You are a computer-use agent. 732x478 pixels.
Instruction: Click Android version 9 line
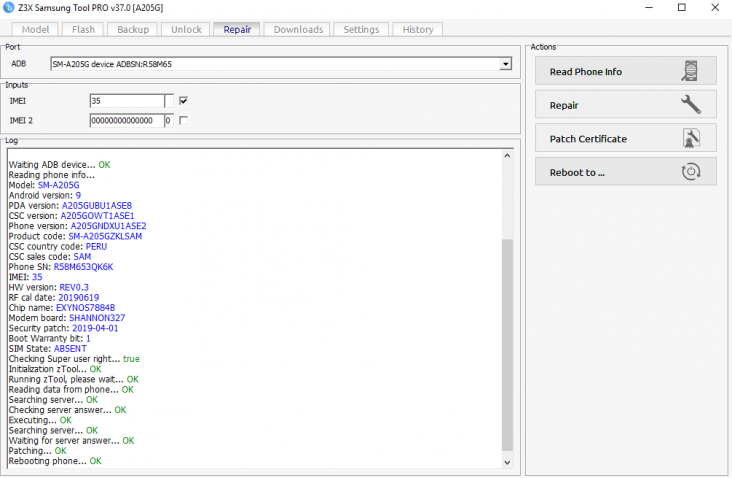[x=44, y=196]
